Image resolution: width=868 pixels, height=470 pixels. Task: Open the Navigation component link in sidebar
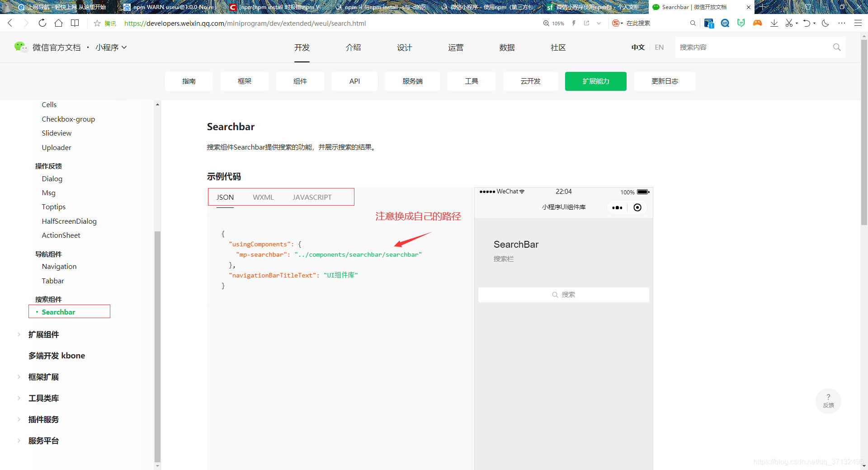(59, 266)
